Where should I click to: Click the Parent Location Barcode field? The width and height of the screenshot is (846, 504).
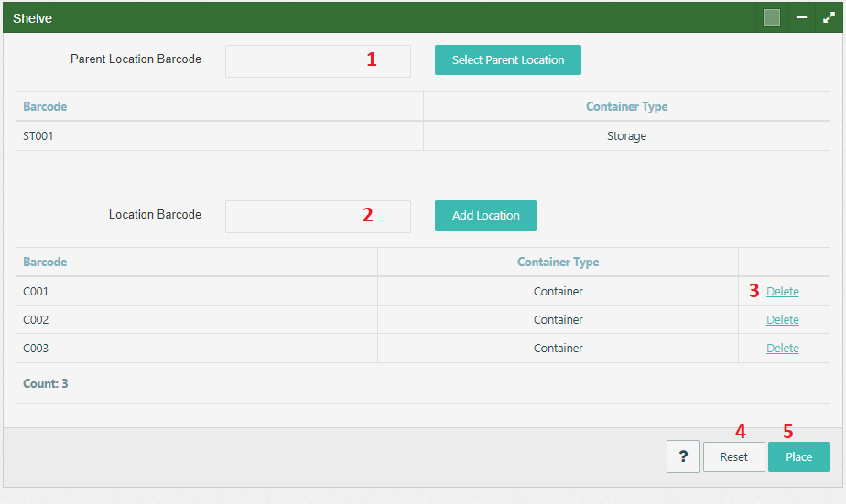[318, 61]
